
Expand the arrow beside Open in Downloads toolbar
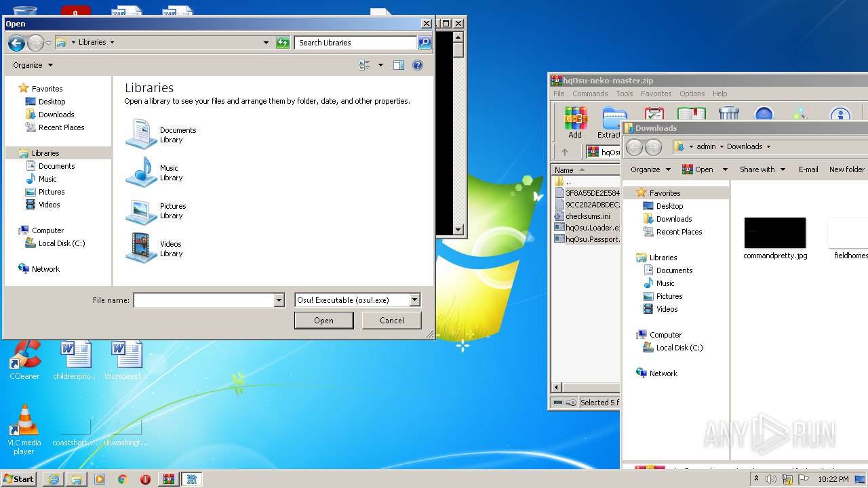click(725, 169)
